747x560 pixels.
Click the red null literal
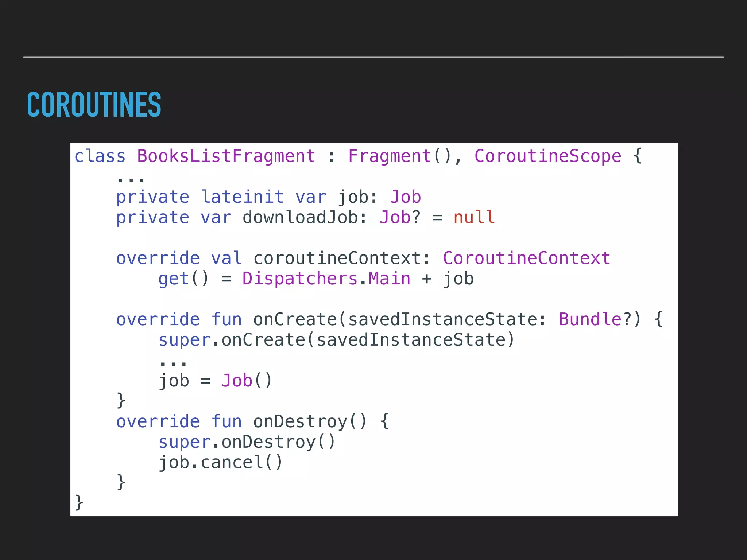tap(474, 218)
